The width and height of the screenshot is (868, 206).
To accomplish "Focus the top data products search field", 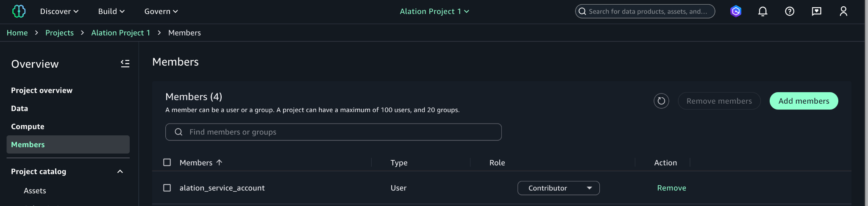I will coord(645,11).
